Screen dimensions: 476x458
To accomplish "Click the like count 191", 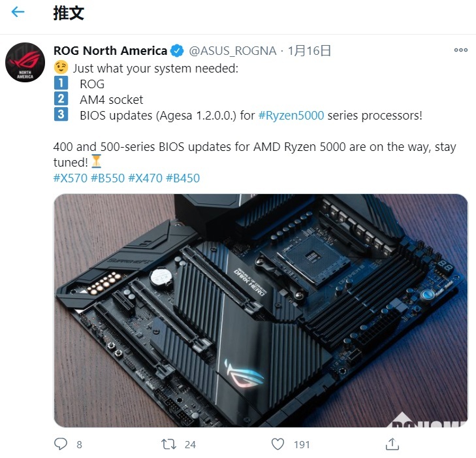I will click(x=302, y=445).
